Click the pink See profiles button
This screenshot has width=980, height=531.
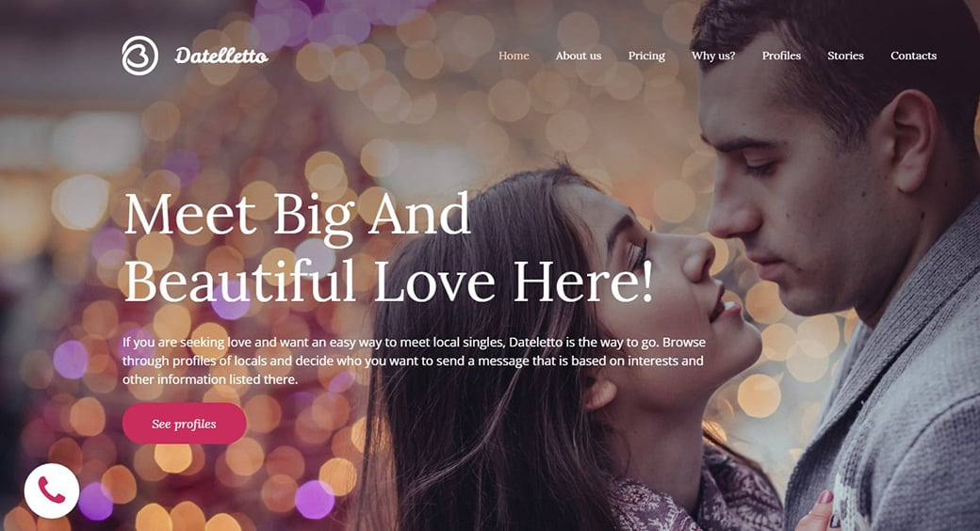(x=185, y=424)
